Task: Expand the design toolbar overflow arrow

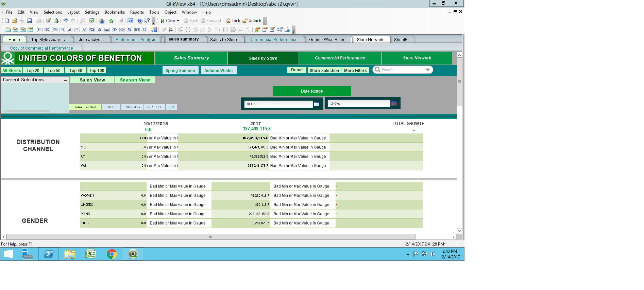Action: 293,30
